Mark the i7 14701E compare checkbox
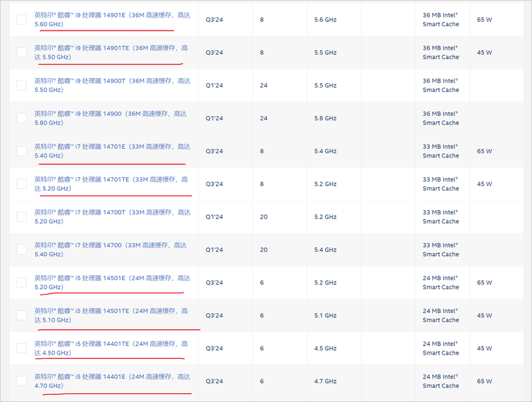 tap(22, 151)
